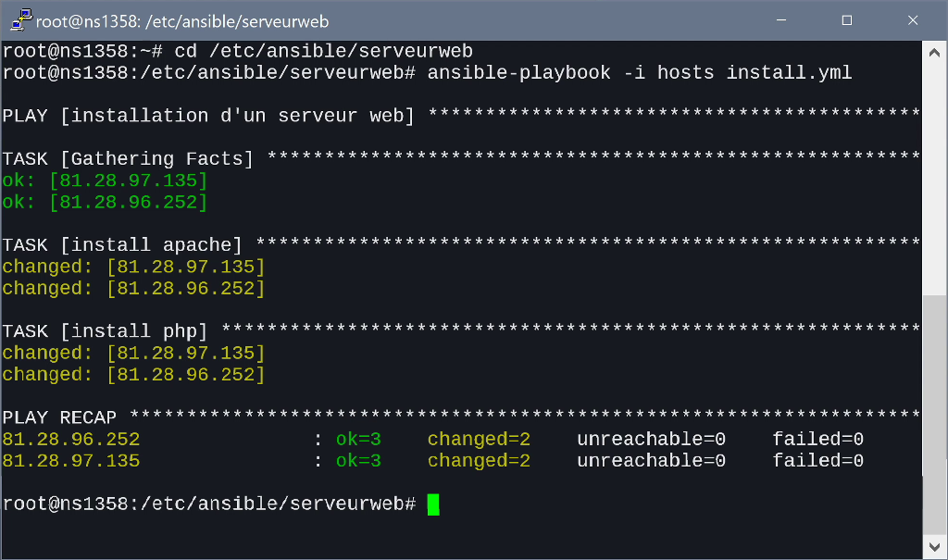Click changed=2 on the 81.28.97.135 row
Screen dimensions: 948x560
(x=479, y=461)
